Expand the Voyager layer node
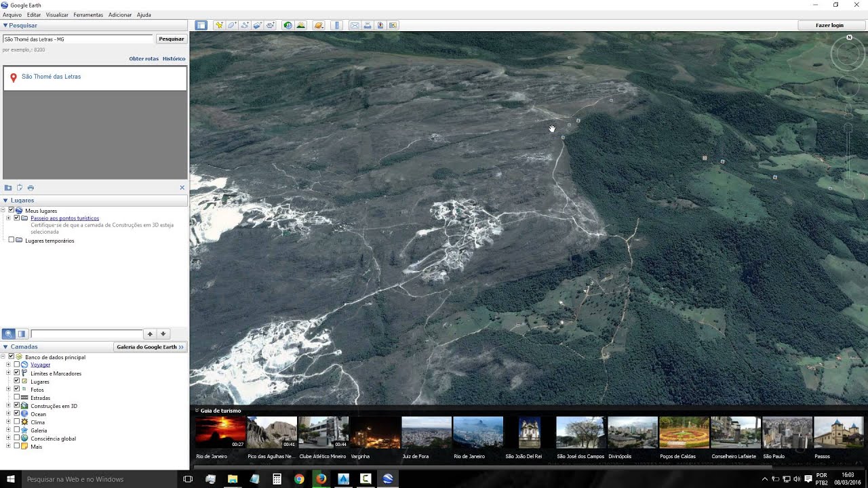The image size is (868, 488). coord(9,365)
